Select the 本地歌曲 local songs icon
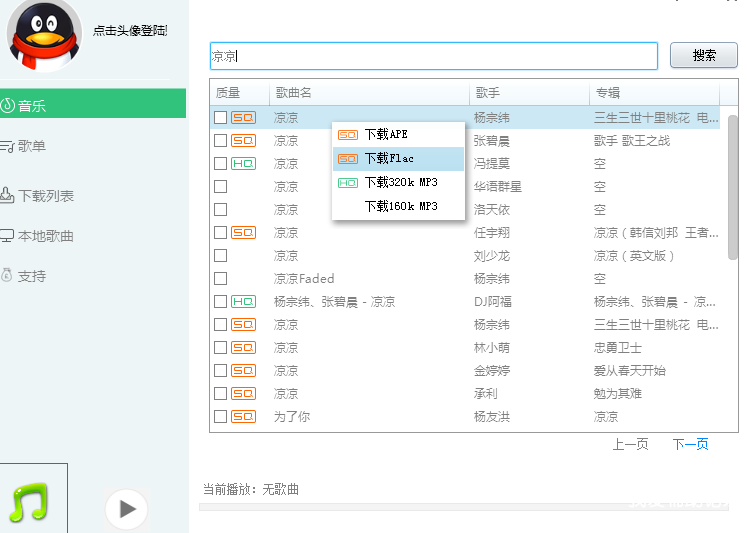The height and width of the screenshot is (533, 747). point(7,236)
